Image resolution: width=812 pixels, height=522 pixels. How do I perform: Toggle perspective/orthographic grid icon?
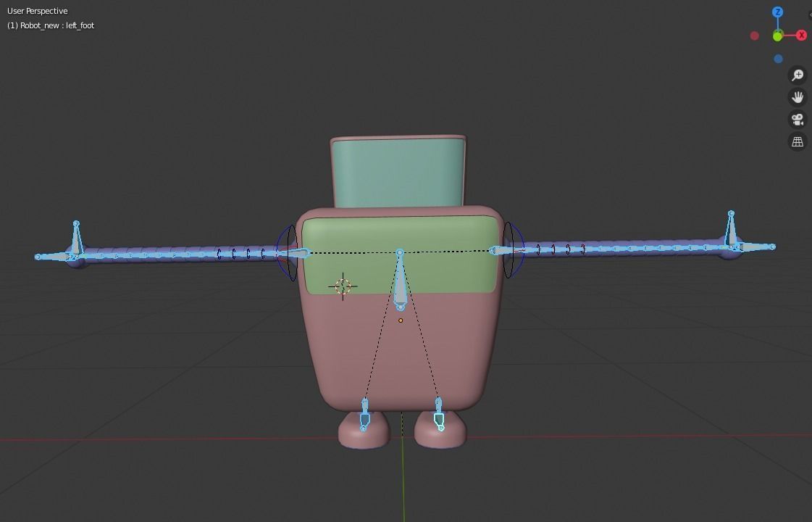(798, 141)
